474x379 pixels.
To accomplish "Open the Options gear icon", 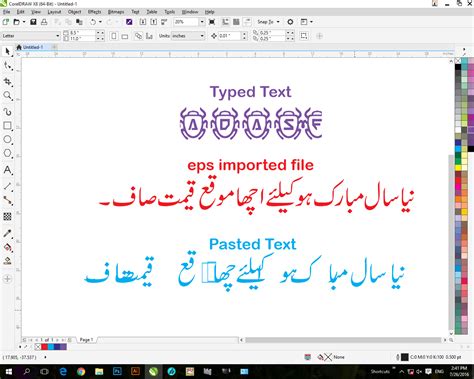I will (x=290, y=22).
